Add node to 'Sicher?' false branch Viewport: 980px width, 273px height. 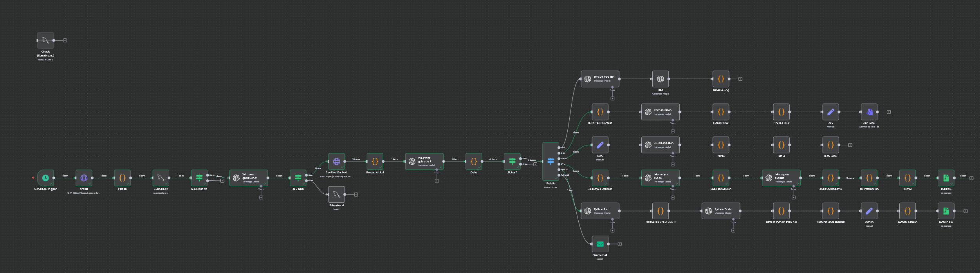[x=535, y=164]
